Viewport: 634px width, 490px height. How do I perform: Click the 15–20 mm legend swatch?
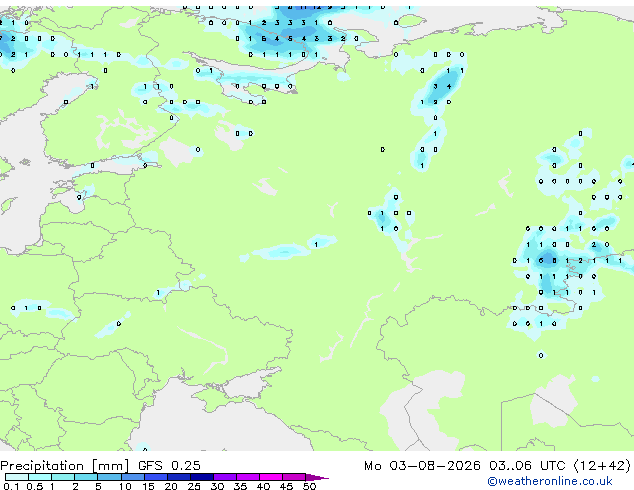pos(156,477)
